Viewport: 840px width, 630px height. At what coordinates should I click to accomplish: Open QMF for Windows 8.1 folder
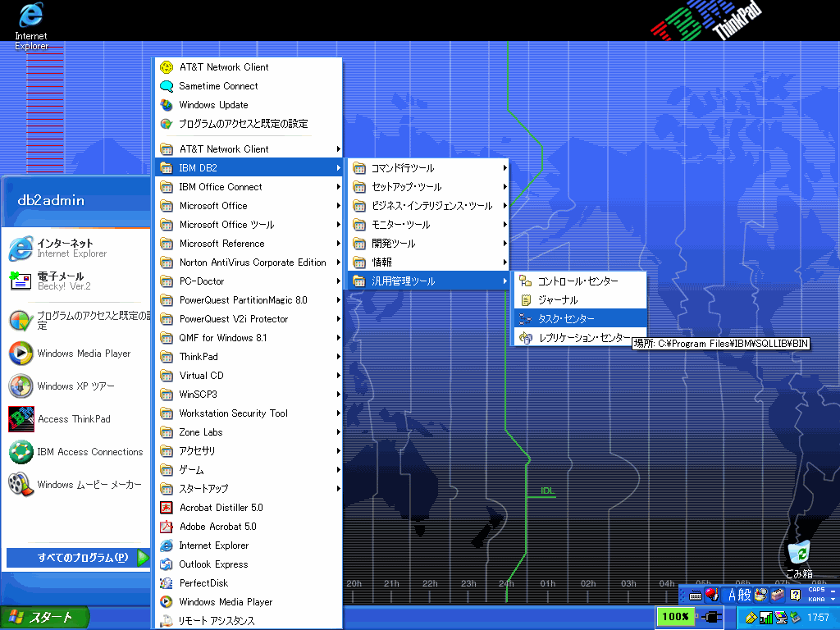point(249,338)
